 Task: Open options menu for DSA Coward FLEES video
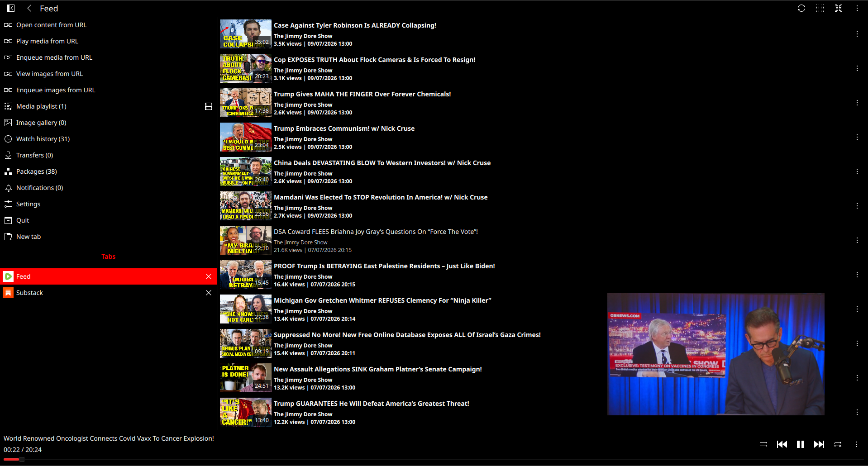coord(857,240)
